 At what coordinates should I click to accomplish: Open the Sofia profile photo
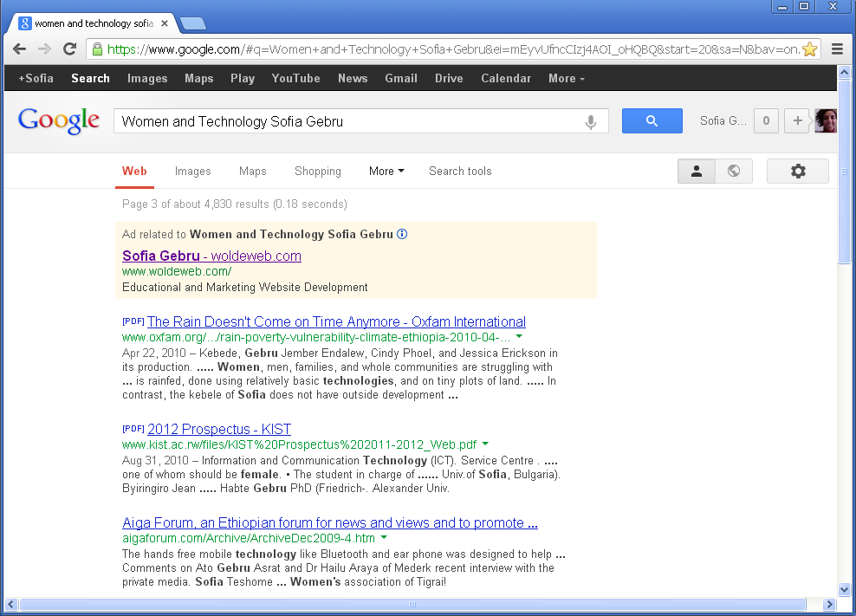tap(826, 121)
